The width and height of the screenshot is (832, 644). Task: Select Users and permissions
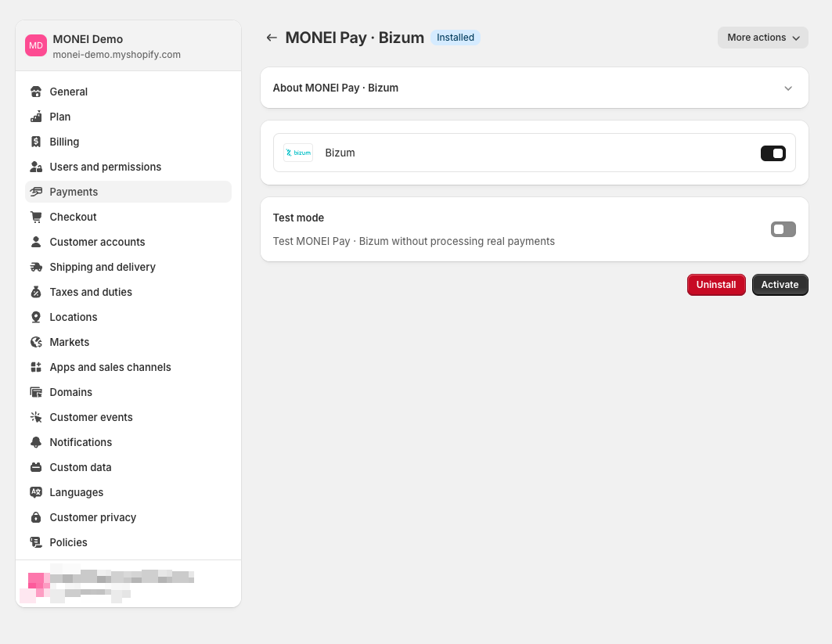[128, 167]
